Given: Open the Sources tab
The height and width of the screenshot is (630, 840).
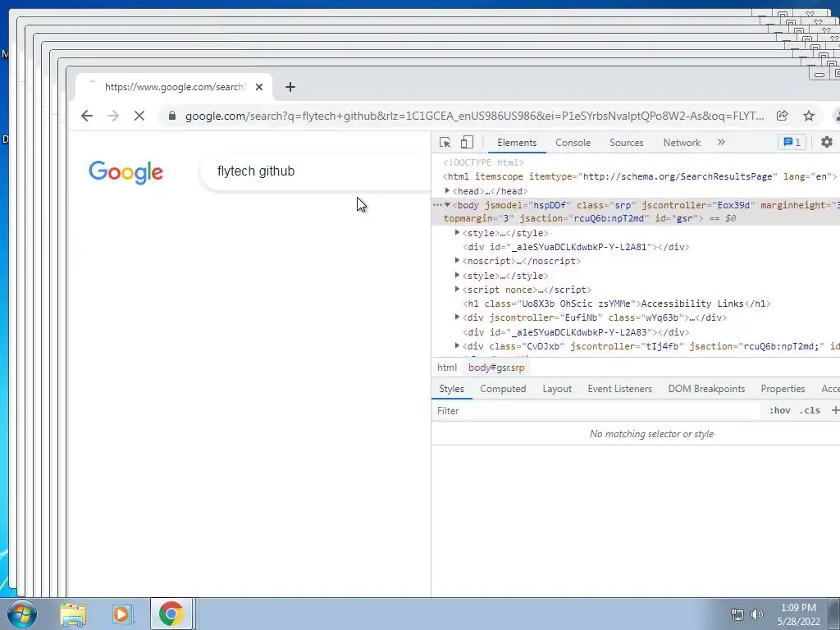Looking at the screenshot, I should 626,143.
